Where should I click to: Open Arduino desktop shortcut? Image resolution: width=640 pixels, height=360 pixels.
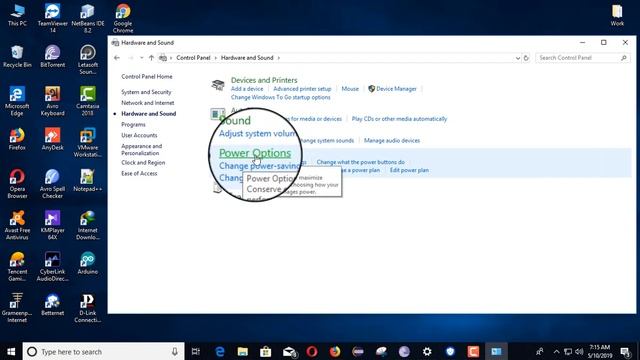click(x=88, y=263)
